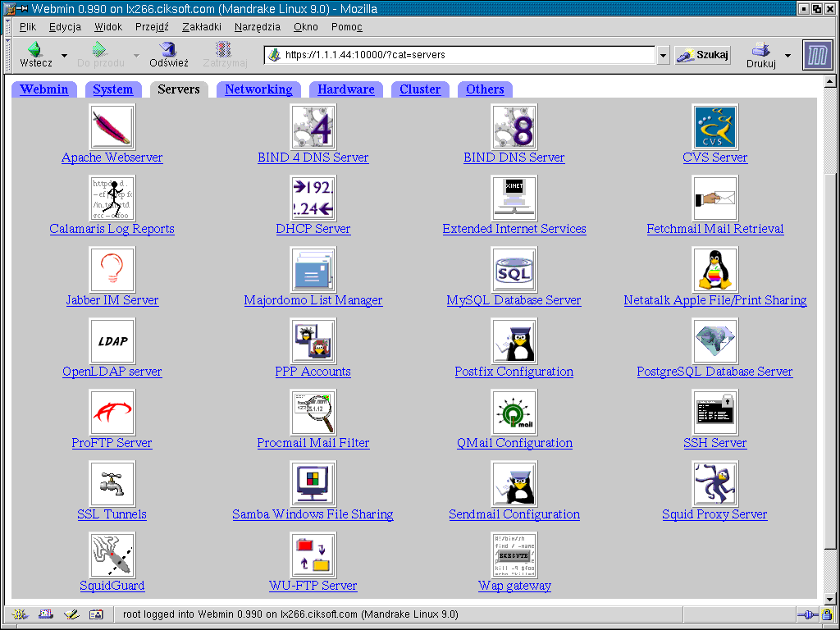Open the Extended Internet Services xinetd icon
This screenshot has width=840, height=630.
pos(514,199)
